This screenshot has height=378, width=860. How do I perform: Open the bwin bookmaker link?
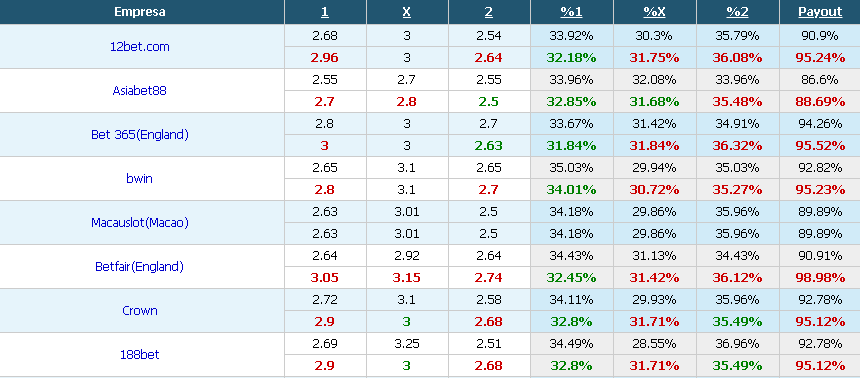(x=139, y=178)
